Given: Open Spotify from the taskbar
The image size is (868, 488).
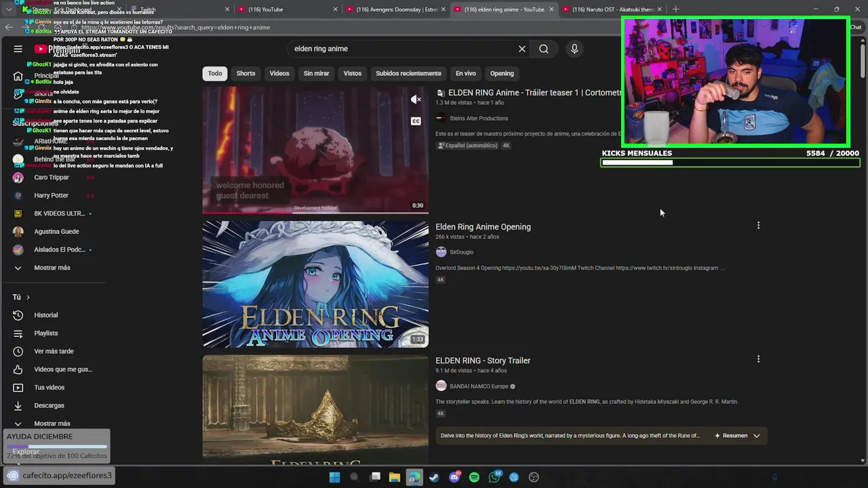Looking at the screenshot, I should (474, 477).
